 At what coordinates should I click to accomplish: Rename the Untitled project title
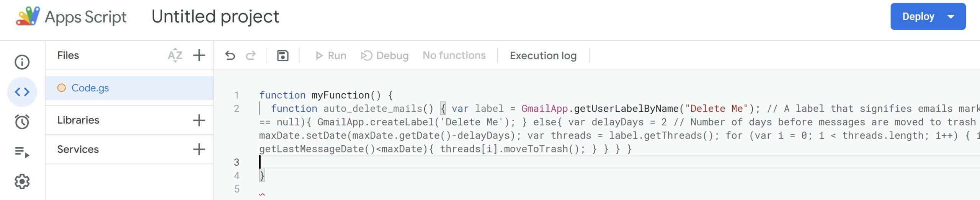(x=215, y=16)
